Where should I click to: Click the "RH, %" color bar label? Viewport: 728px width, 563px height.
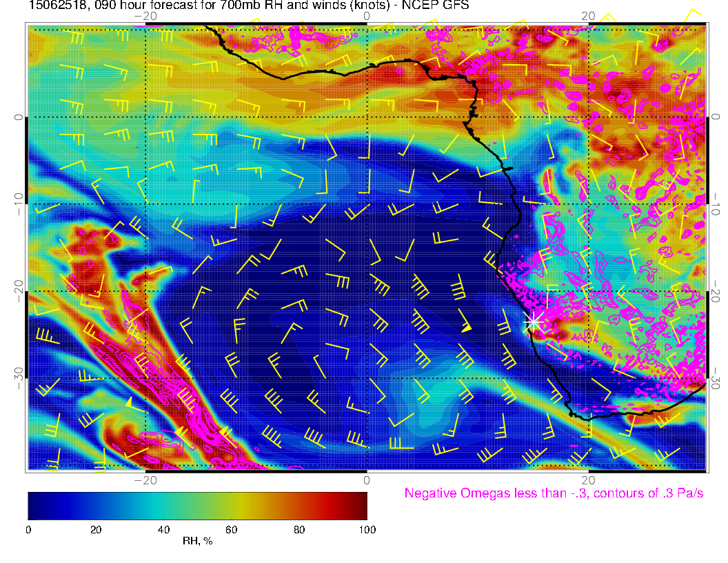[197, 542]
